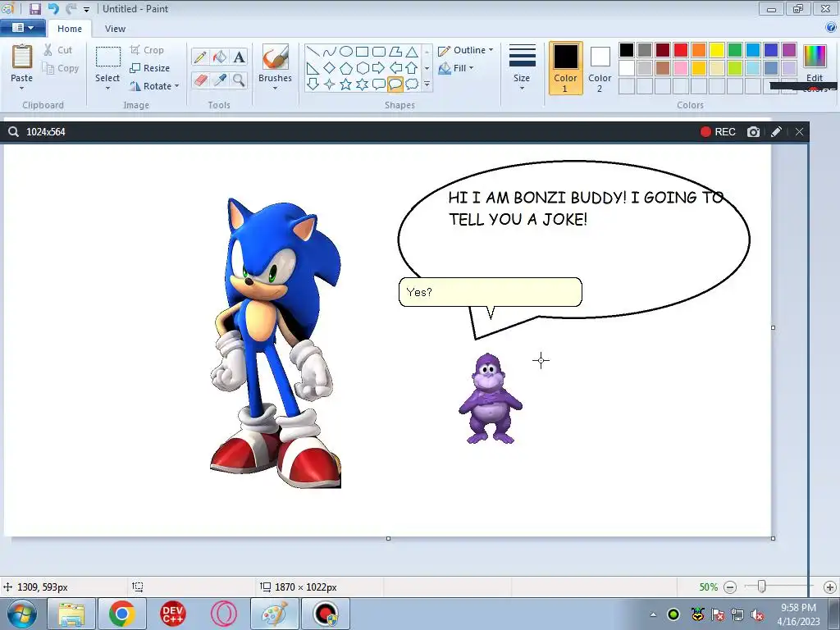Open Google Chrome from taskbar

121,614
